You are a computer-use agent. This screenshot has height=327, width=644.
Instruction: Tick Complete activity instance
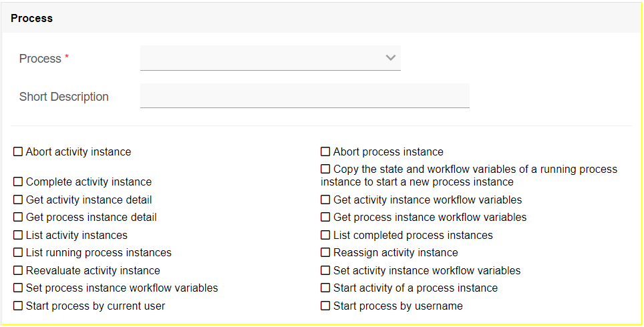click(18, 182)
